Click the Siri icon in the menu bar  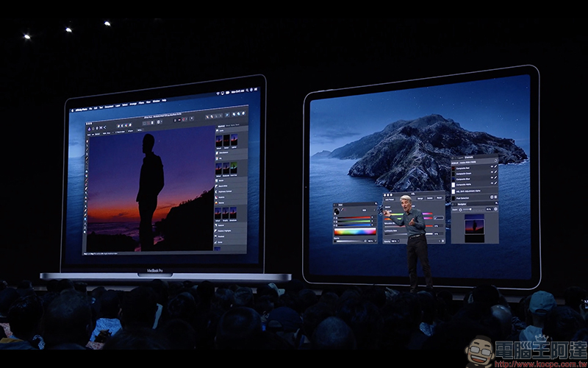[x=251, y=90]
